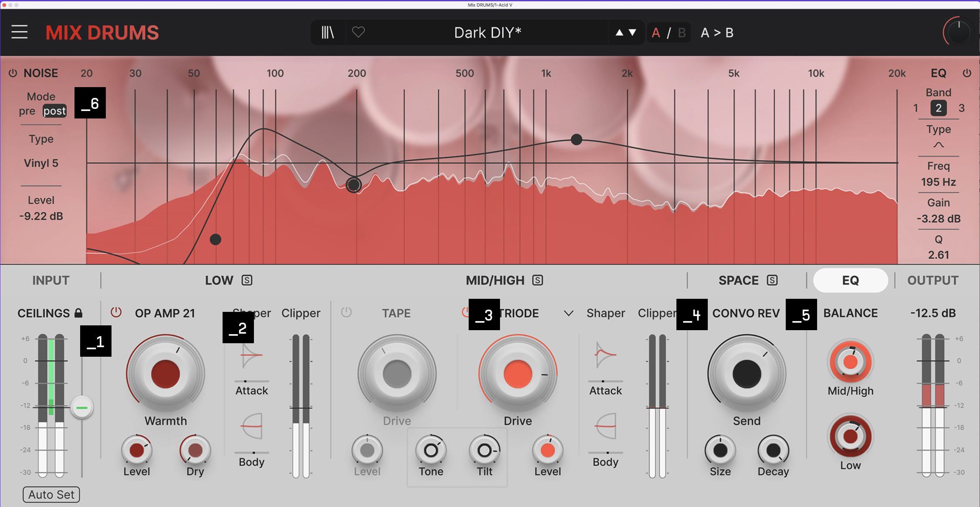
Task: Open the Vinyl 5 noise type selector
Action: [x=41, y=163]
